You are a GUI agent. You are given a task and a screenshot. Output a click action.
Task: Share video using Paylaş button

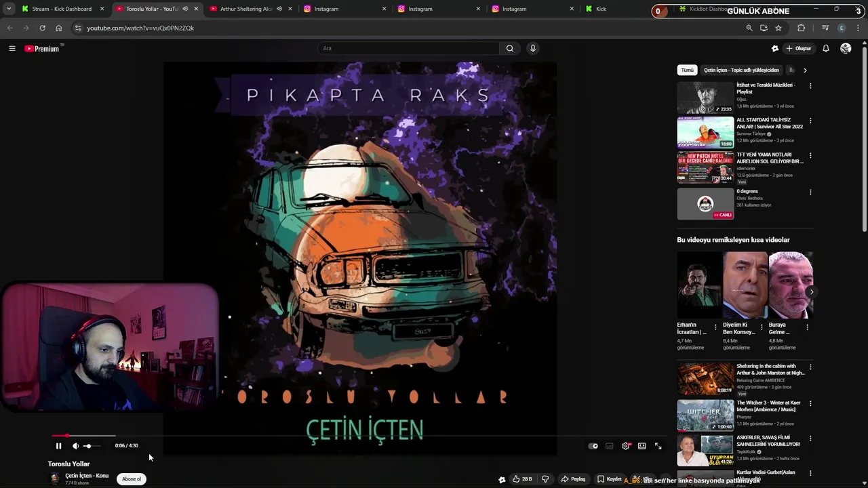(574, 479)
